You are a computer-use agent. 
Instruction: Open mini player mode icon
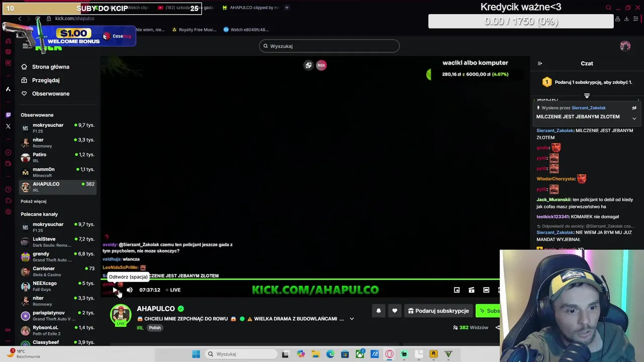(x=457, y=290)
